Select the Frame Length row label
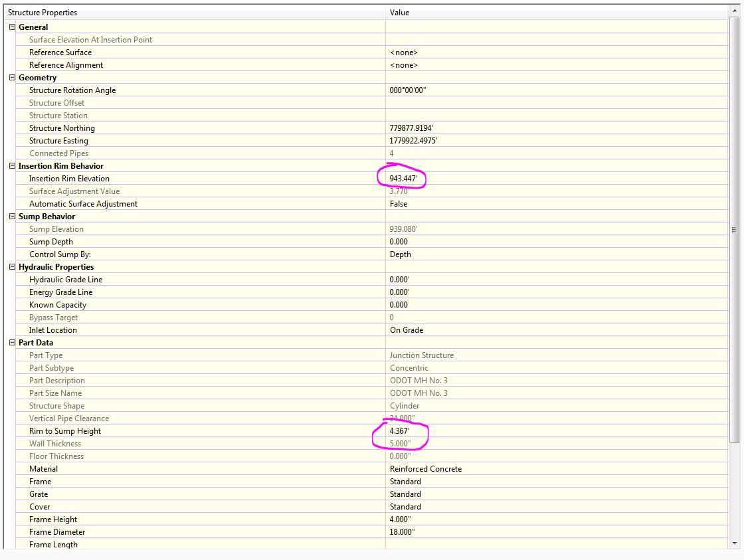The height and width of the screenshot is (560, 744). click(x=53, y=544)
